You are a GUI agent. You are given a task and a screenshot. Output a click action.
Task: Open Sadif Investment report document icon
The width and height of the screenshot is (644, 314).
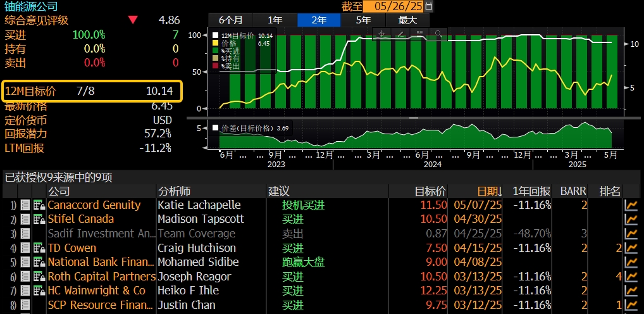tap(25, 234)
